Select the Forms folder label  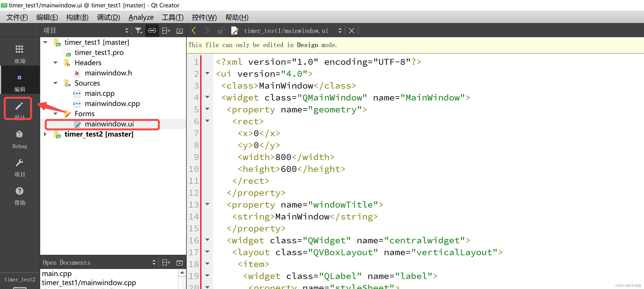click(x=84, y=114)
